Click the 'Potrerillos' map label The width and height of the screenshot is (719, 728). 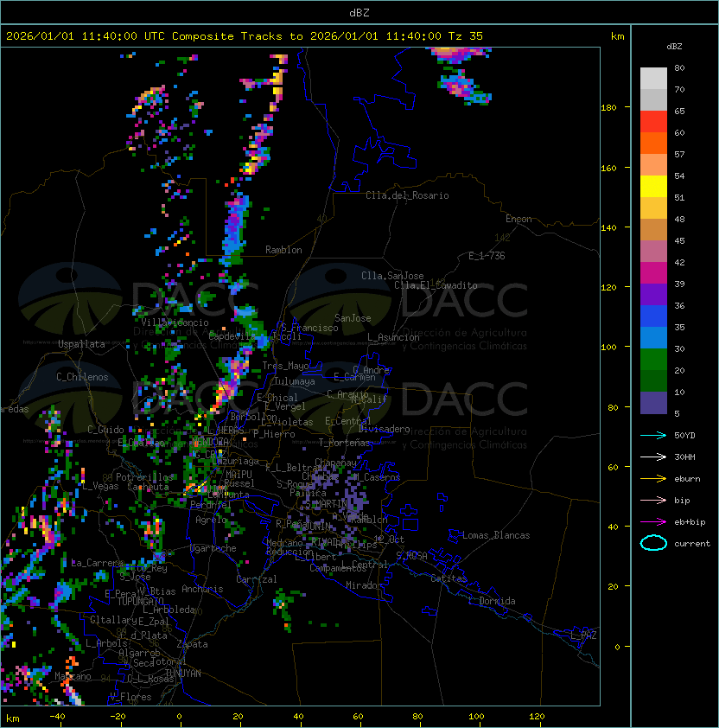point(144,477)
